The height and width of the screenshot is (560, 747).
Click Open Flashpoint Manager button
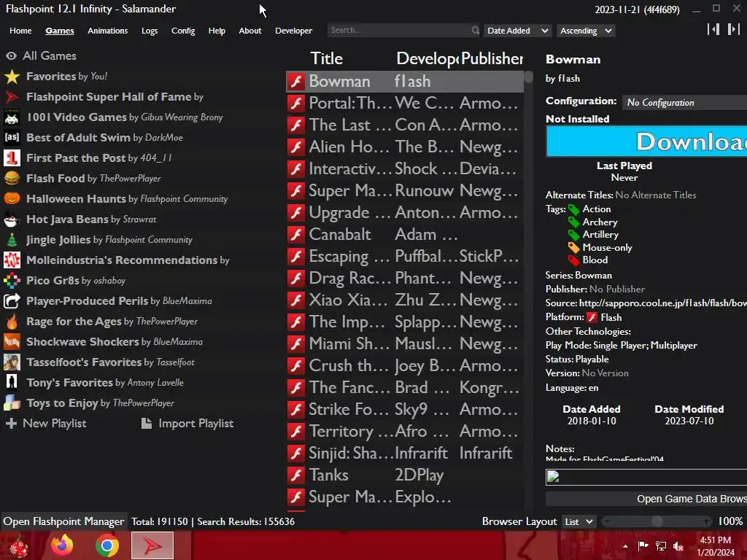64,522
